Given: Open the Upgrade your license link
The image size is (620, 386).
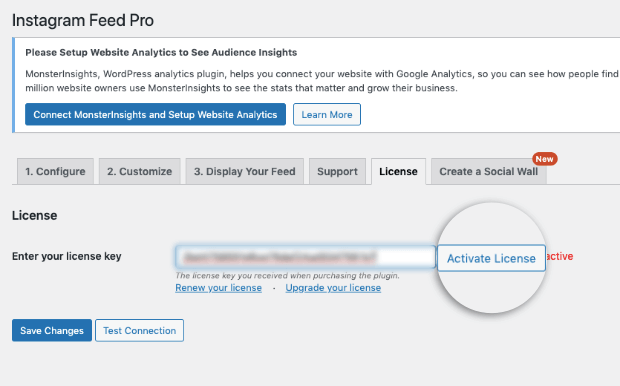Looking at the screenshot, I should click(333, 288).
